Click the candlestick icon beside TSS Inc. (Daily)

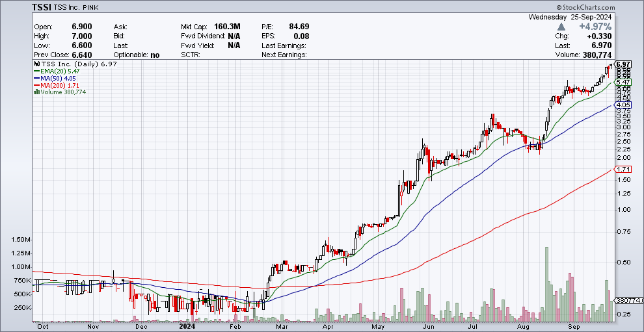pos(36,64)
